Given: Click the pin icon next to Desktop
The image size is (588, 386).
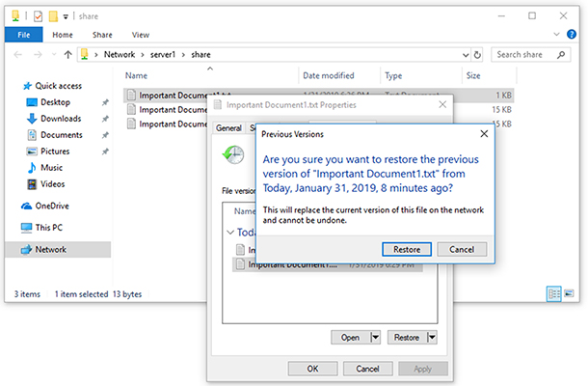Looking at the screenshot, I should pyautogui.click(x=105, y=102).
